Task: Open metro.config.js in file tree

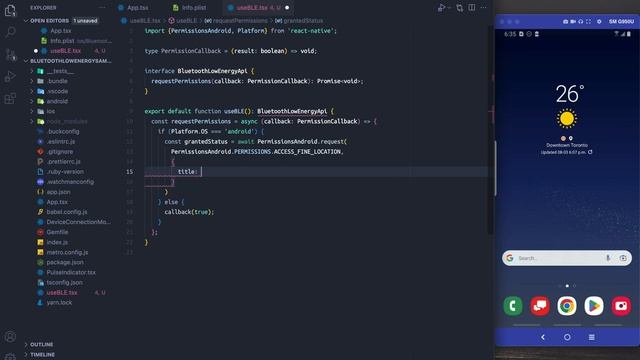Action: coord(67,252)
